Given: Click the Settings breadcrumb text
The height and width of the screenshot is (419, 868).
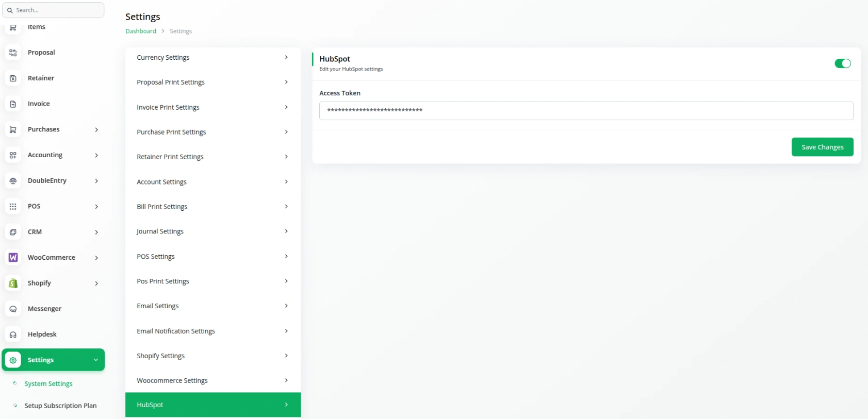Looking at the screenshot, I should click(181, 31).
